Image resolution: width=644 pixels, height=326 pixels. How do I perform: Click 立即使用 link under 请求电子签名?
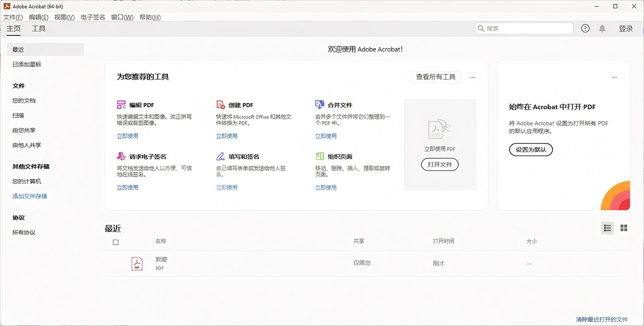point(128,188)
